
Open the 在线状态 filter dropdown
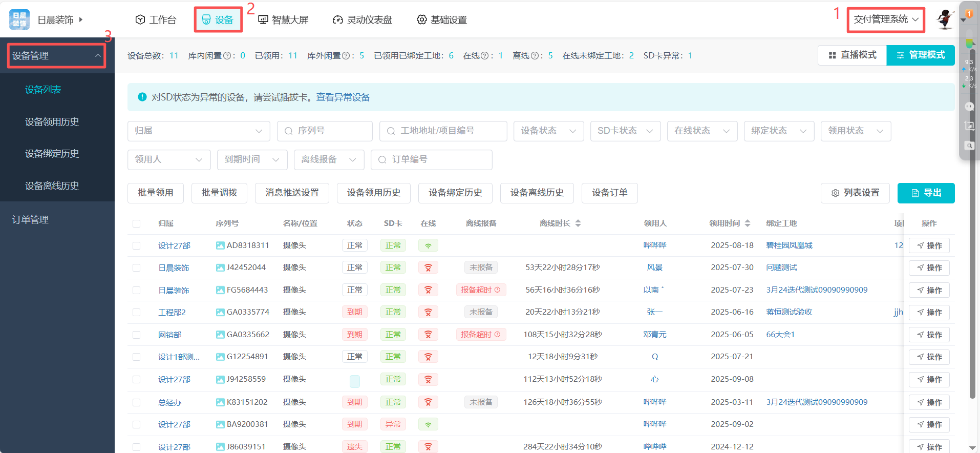click(702, 131)
